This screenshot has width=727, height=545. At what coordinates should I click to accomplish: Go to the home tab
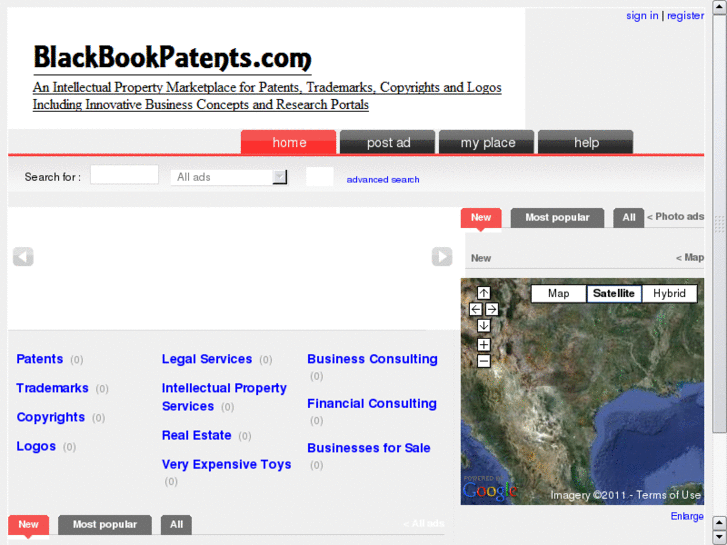288,142
